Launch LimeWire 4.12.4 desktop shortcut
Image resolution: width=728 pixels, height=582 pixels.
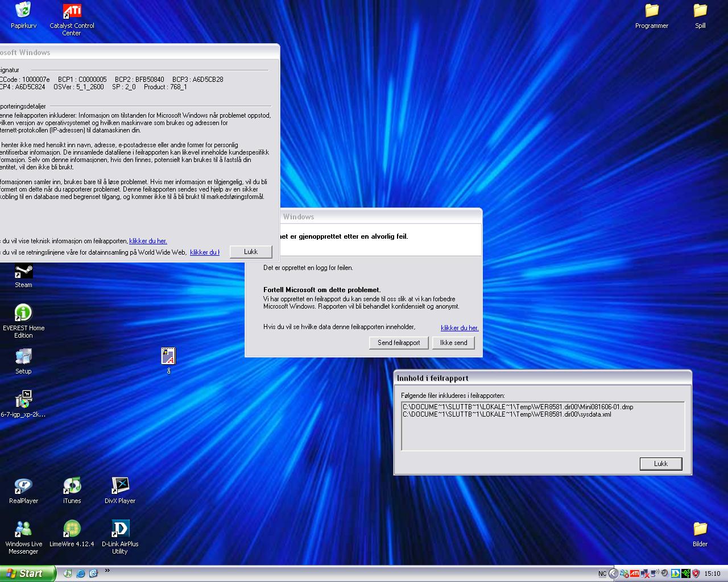72,534
